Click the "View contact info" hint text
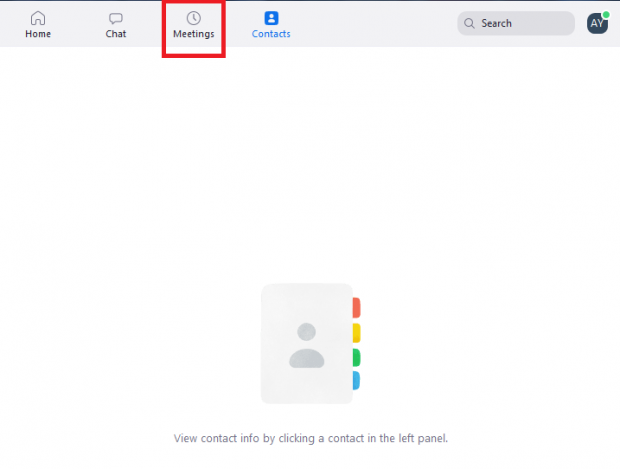This screenshot has width=620, height=469. pos(311,439)
